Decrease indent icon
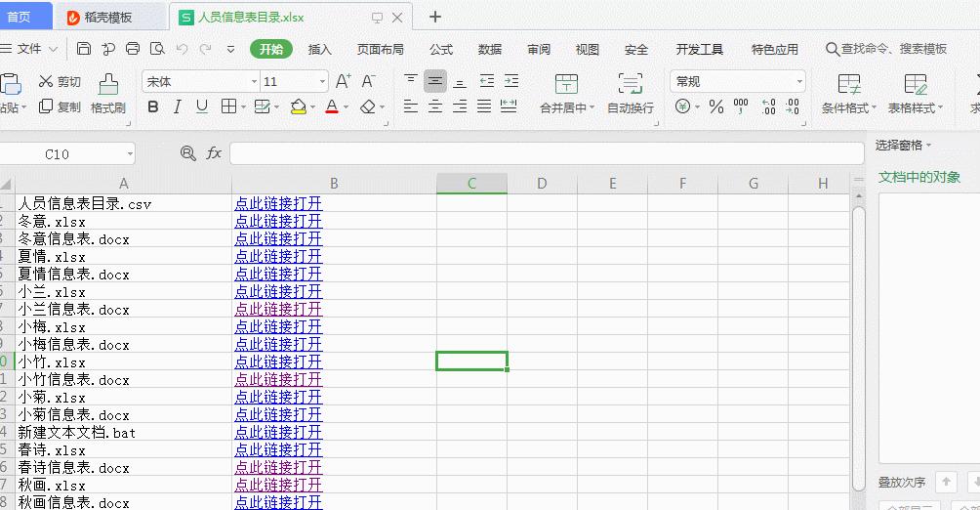This screenshot has height=510, width=980. [487, 81]
